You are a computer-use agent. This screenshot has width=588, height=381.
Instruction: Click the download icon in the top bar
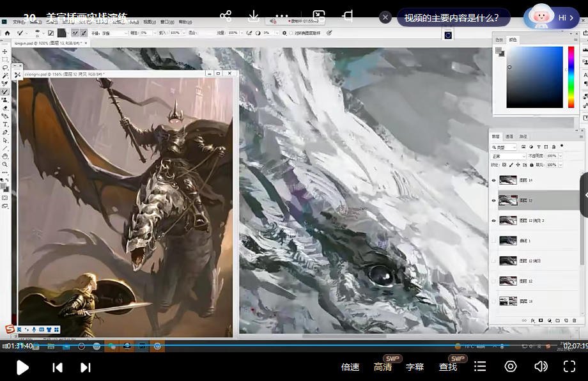coord(254,16)
